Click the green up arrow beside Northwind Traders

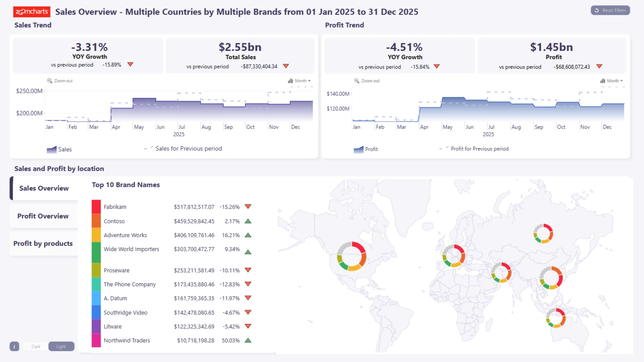pyautogui.click(x=248, y=341)
